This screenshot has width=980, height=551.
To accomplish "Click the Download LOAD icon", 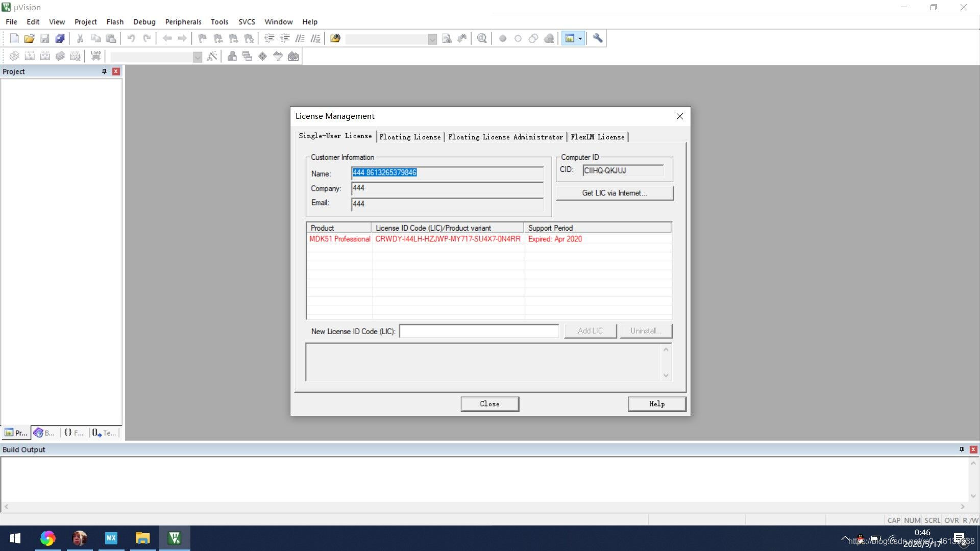I will click(x=95, y=56).
